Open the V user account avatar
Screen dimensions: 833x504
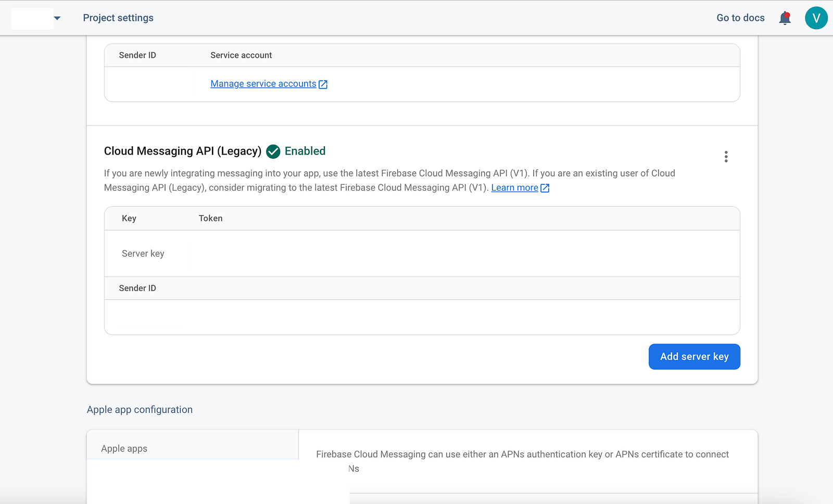[x=816, y=18]
